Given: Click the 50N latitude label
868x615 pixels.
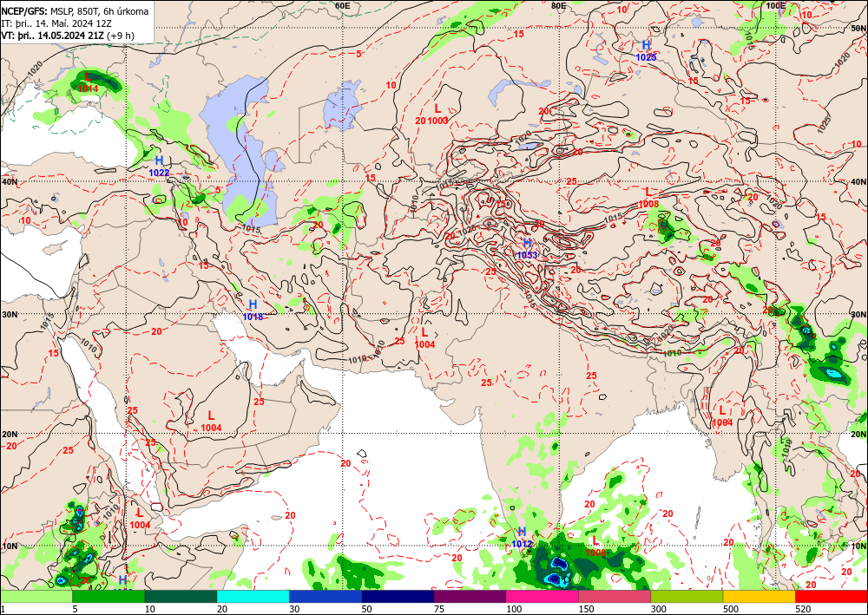Looking at the screenshot, I should coord(858,28).
